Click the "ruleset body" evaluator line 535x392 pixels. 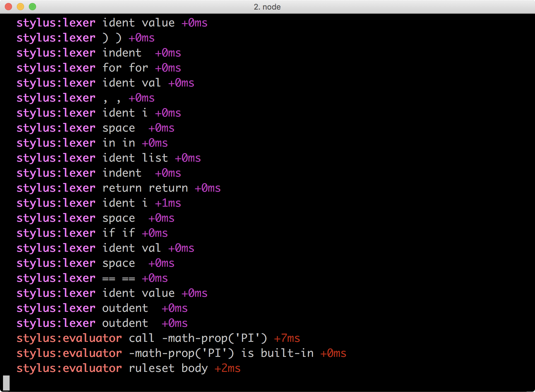129,368
